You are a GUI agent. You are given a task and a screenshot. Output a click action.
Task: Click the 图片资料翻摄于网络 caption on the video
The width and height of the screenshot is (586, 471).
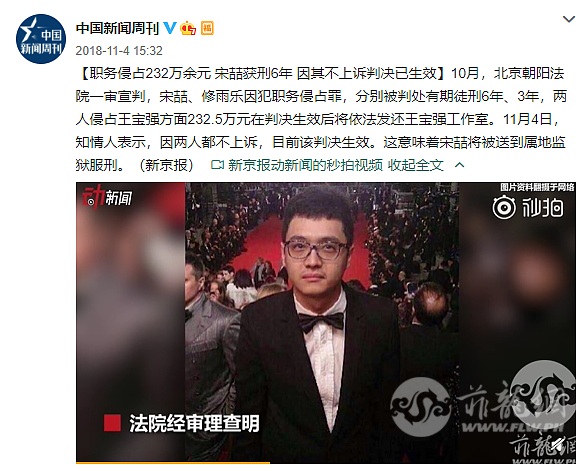click(537, 187)
